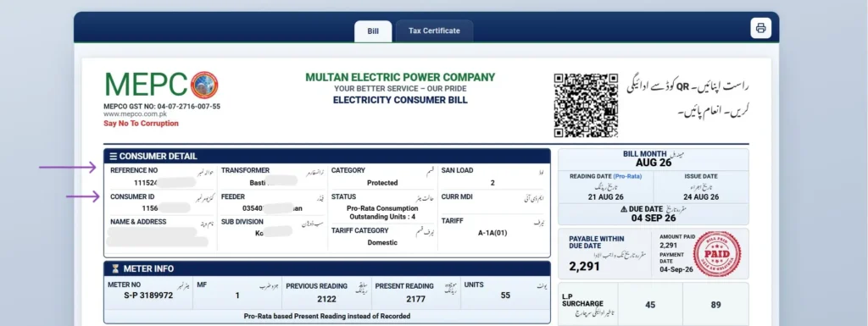Screen dimensions: 868x326
Task: Click the Say No To Corruption text
Action: (142, 124)
